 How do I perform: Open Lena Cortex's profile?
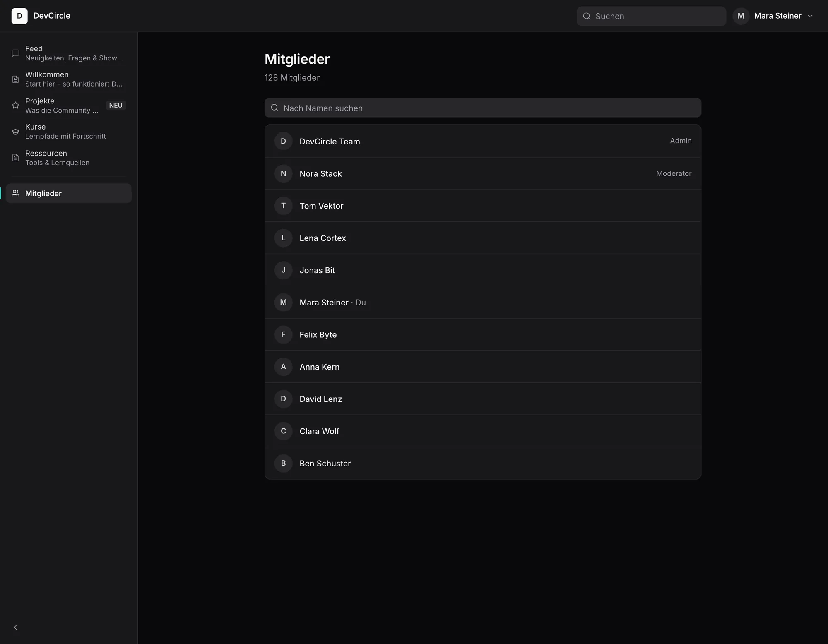coord(483,238)
